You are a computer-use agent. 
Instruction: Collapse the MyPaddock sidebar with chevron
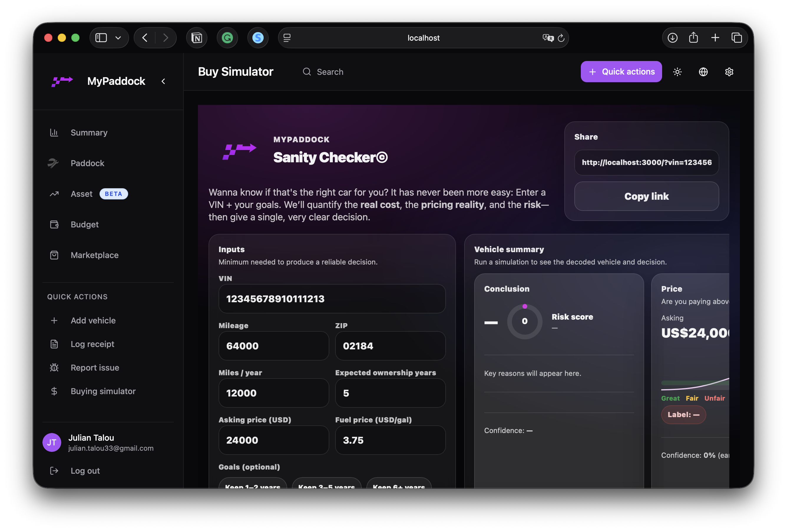point(163,81)
